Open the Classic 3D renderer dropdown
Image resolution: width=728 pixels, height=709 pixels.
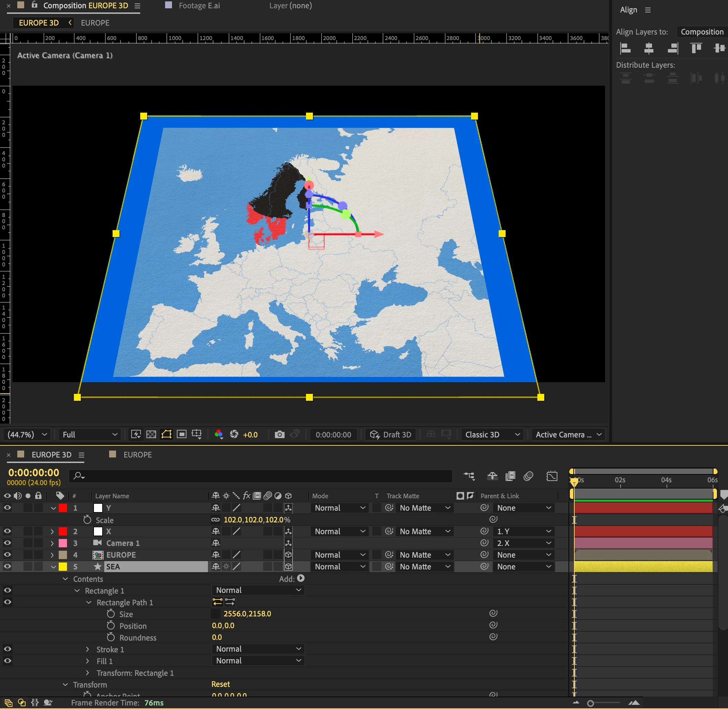pyautogui.click(x=492, y=434)
